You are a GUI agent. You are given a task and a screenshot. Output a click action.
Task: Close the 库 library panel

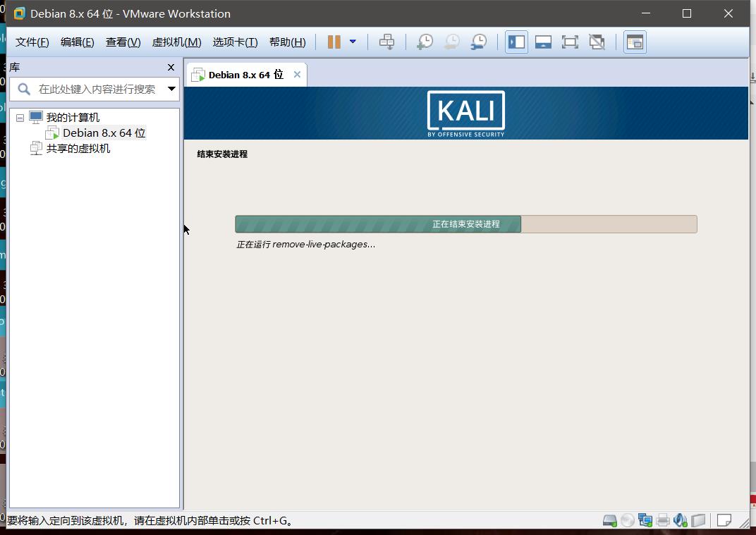171,68
